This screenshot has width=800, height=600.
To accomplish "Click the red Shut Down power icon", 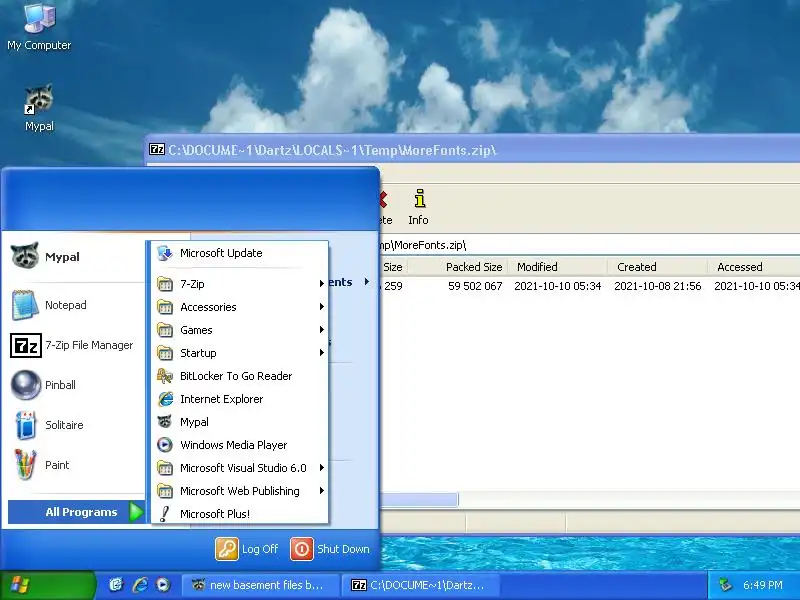I will pos(302,549).
